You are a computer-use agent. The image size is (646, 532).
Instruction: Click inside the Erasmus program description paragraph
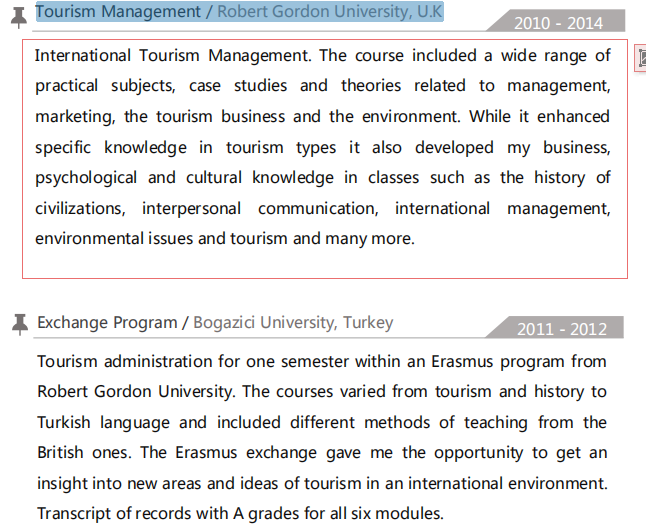[x=322, y=438]
